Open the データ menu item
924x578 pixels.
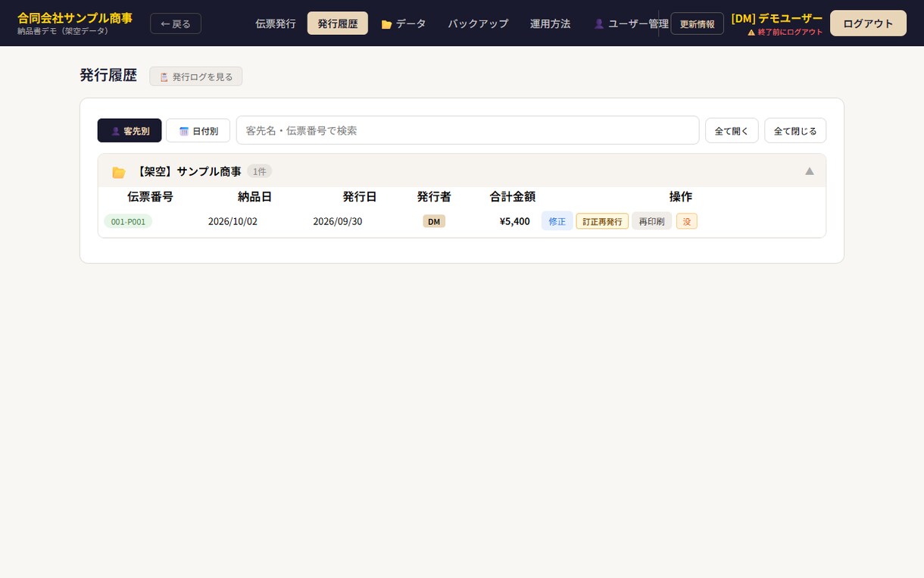pos(404,23)
